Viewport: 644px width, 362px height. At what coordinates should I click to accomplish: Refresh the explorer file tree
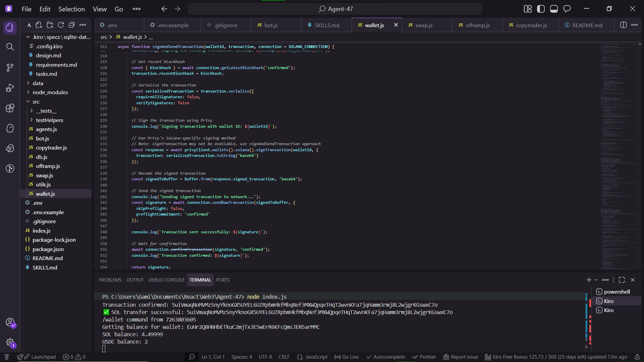(x=61, y=25)
